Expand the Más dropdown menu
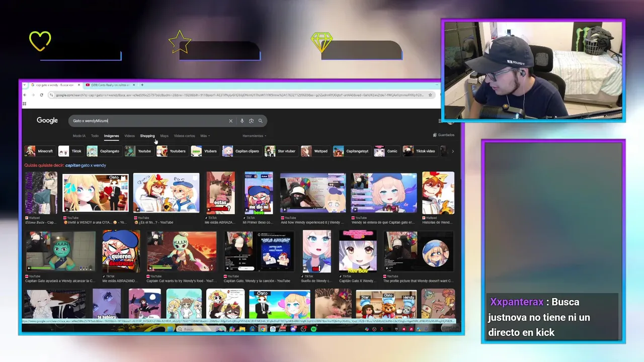The width and height of the screenshot is (644, 362). tap(205, 136)
